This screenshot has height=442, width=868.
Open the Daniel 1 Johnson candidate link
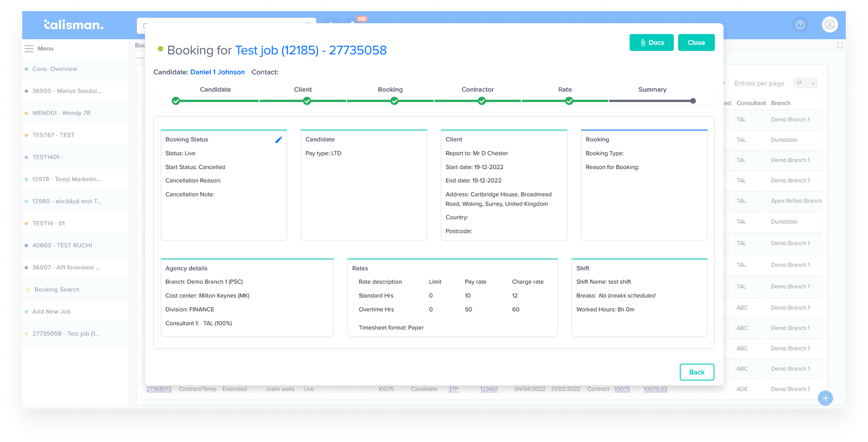(217, 72)
